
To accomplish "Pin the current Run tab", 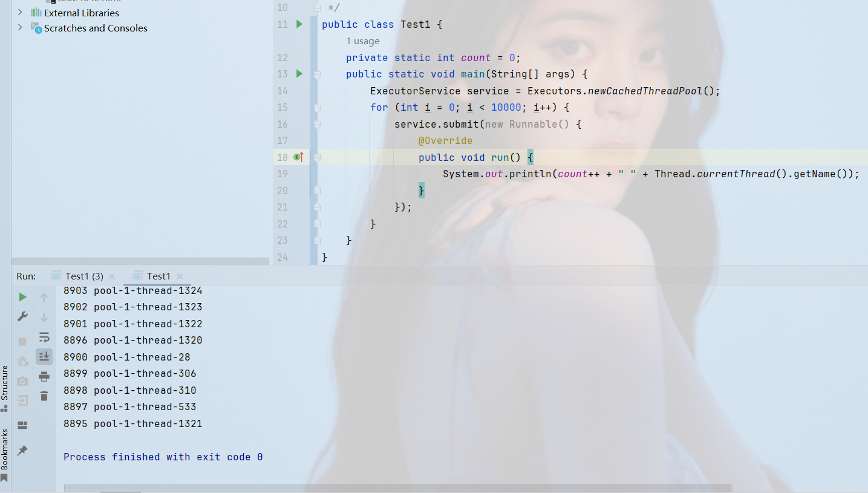I will pos(22,451).
